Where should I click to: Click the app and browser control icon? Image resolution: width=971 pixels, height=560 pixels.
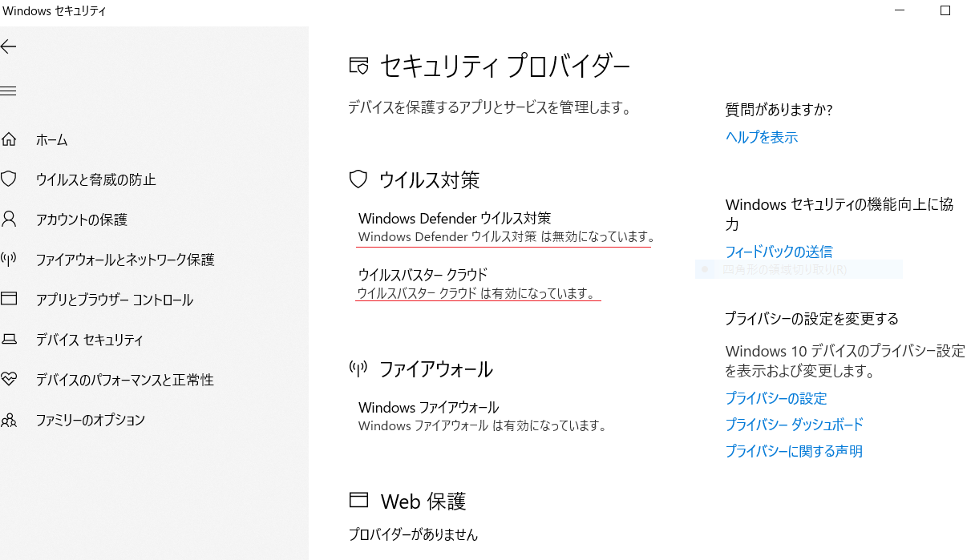point(9,300)
